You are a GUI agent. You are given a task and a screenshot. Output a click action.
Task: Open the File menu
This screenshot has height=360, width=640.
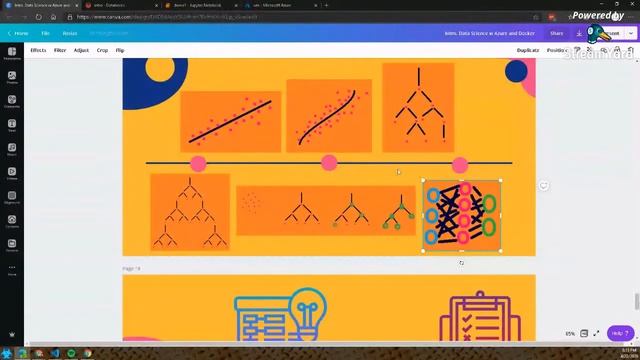pos(45,33)
